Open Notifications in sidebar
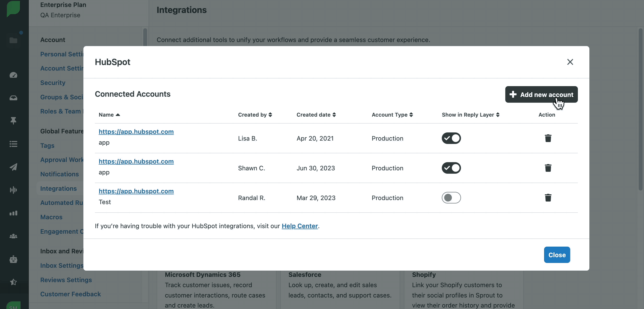644x309 pixels. coord(59,174)
